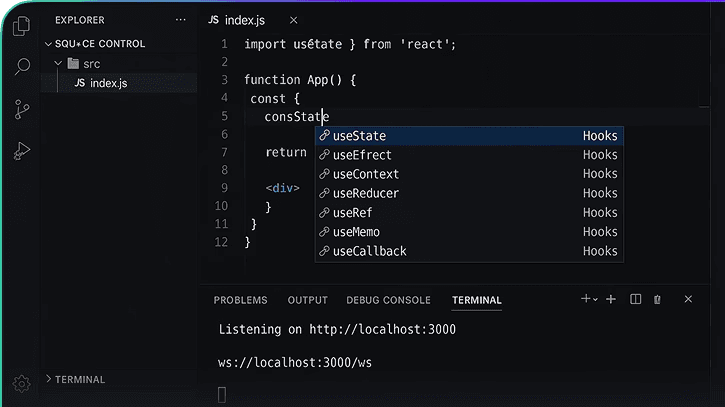725x407 pixels.
Task: Choose useContext suggestion
Action: (469, 174)
